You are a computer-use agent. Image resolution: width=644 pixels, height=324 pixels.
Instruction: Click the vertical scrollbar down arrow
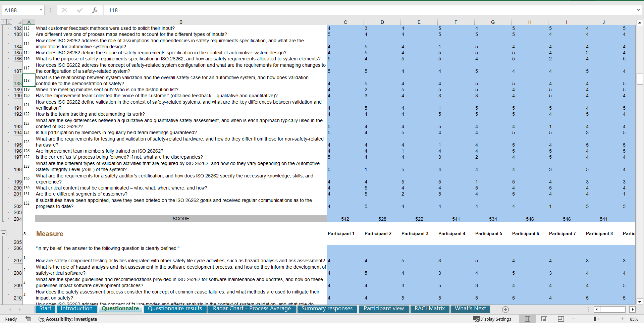point(640,302)
